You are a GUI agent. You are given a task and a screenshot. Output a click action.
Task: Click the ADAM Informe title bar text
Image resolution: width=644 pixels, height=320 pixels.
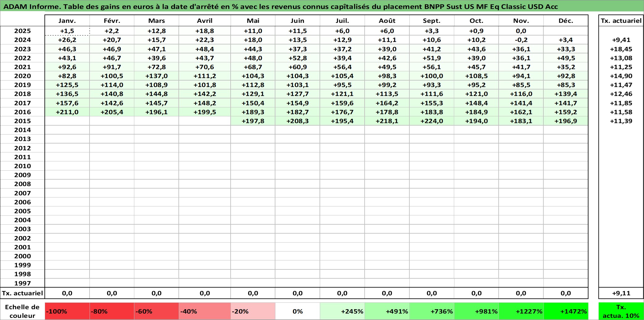(280, 6)
